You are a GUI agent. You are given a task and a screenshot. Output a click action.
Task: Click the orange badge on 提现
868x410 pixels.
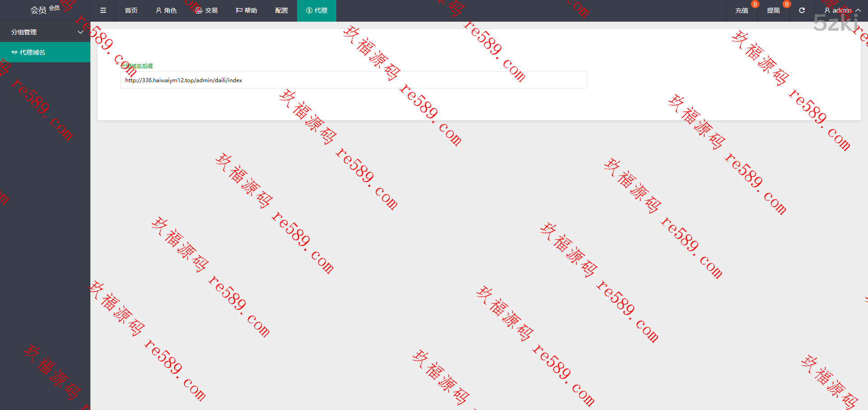coord(787,5)
